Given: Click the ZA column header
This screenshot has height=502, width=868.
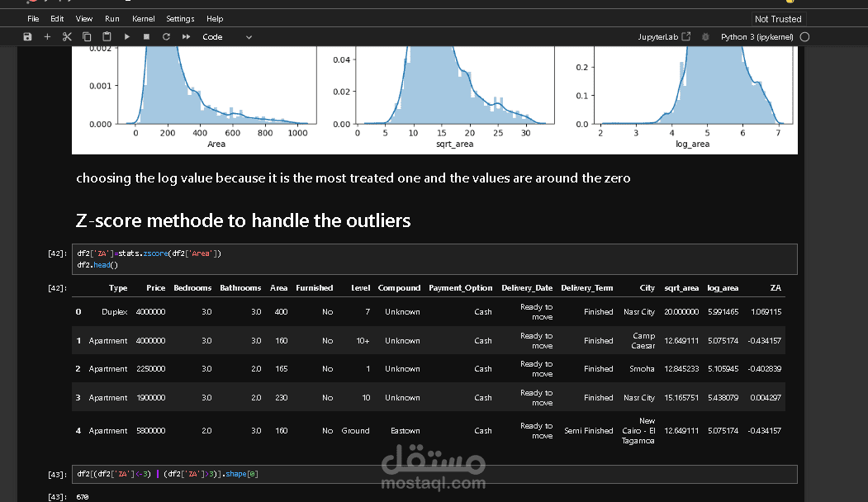Looking at the screenshot, I should point(776,288).
